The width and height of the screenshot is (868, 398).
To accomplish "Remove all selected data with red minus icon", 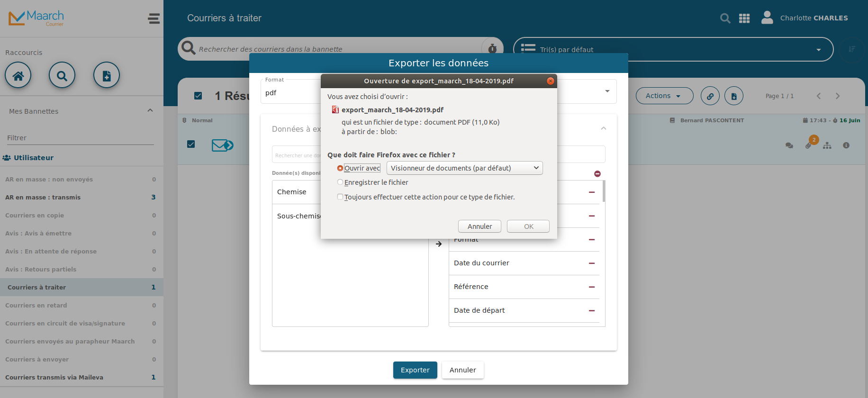I will pyautogui.click(x=597, y=174).
